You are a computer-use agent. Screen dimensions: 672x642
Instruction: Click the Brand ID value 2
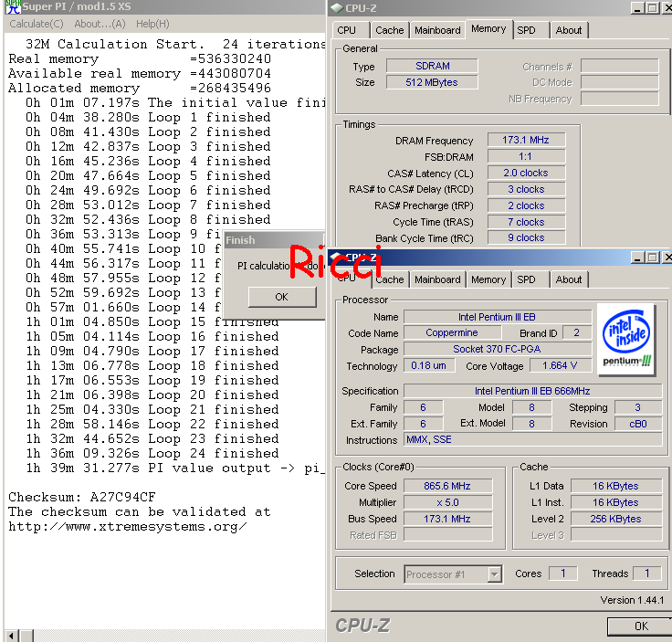click(x=577, y=333)
